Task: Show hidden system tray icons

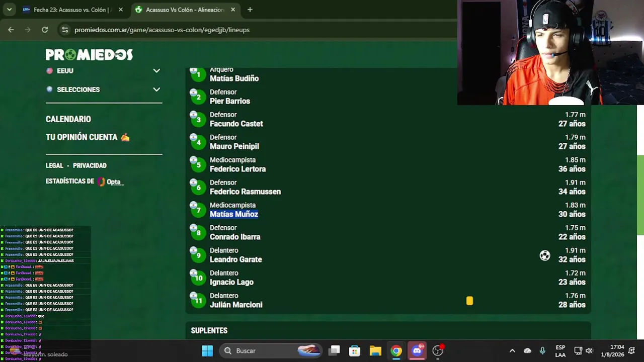Action: coord(512,351)
